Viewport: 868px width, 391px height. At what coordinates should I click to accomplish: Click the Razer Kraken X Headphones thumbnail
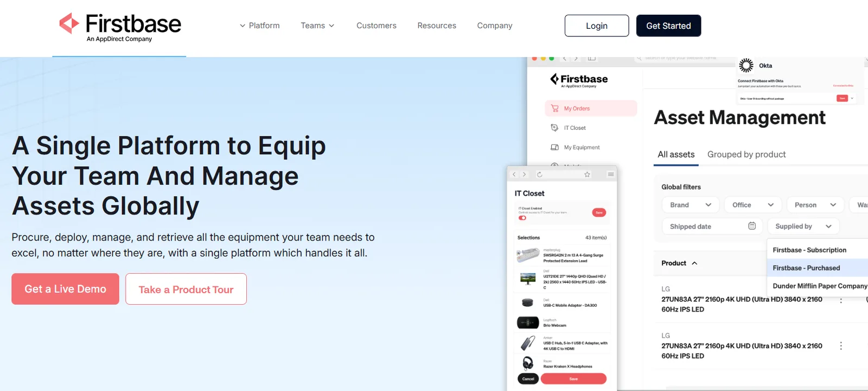coord(528,363)
